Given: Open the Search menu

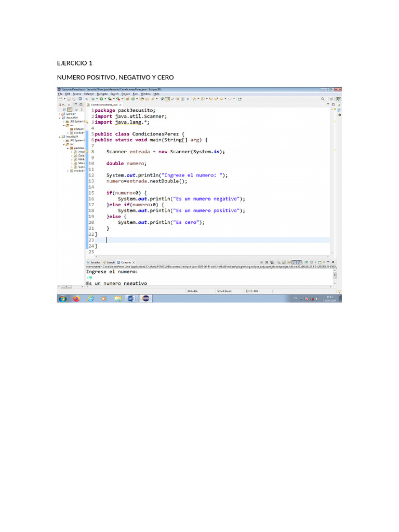Looking at the screenshot, I should click(115, 94).
